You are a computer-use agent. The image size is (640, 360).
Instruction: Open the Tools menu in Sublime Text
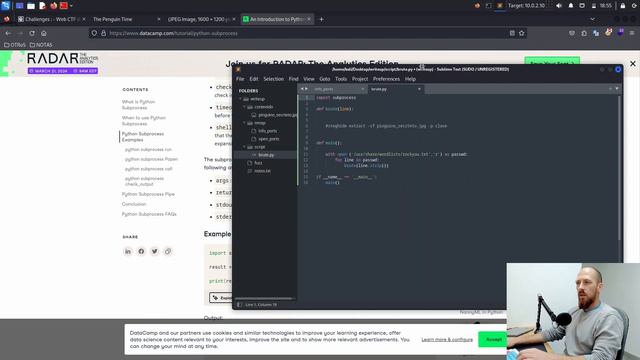341,79
